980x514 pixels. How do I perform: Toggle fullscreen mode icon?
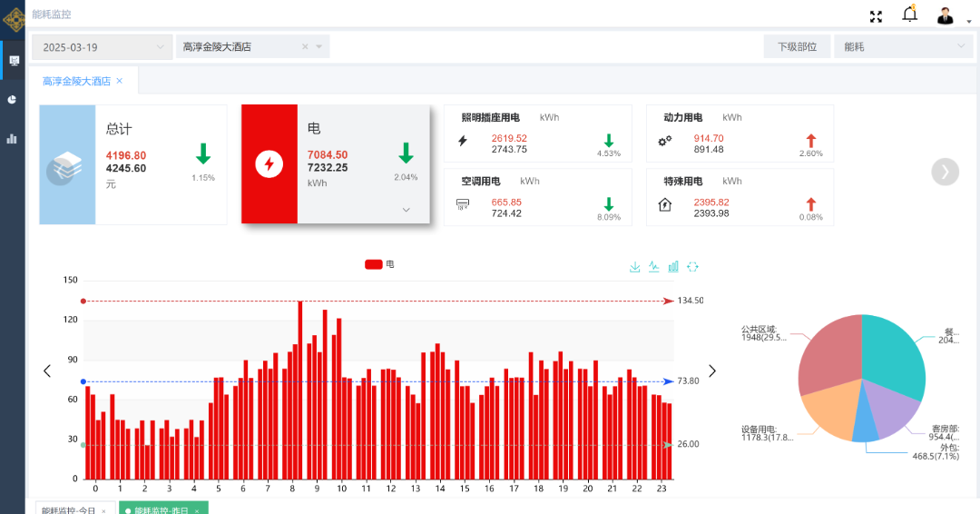click(877, 17)
